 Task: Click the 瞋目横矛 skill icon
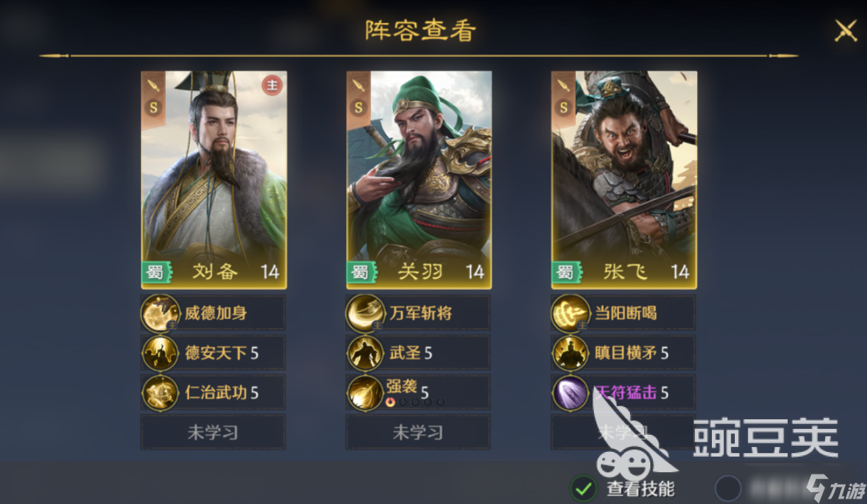[x=570, y=353]
